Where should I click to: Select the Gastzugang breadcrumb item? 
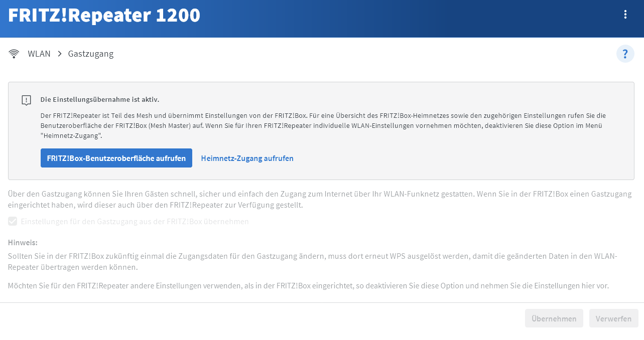(91, 54)
